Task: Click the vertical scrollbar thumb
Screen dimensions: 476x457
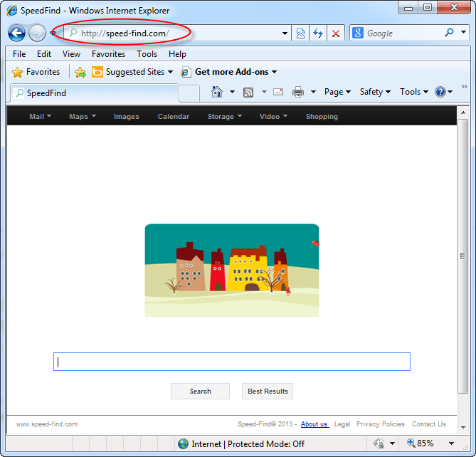Action: 462,256
